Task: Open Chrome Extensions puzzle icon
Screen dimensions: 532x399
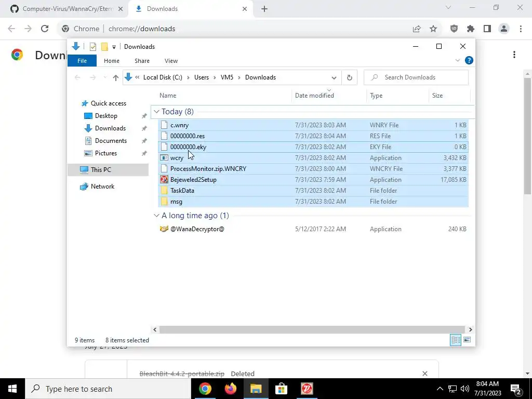Action: click(x=471, y=29)
